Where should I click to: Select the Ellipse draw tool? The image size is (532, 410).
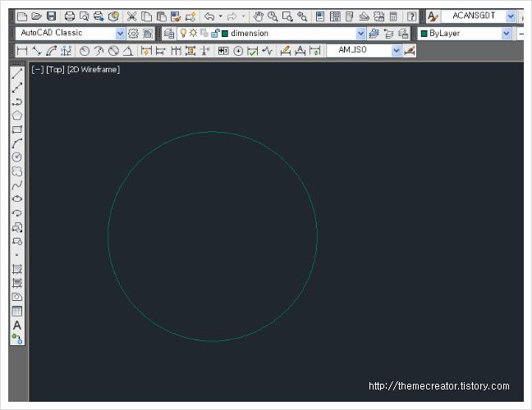pos(17,199)
